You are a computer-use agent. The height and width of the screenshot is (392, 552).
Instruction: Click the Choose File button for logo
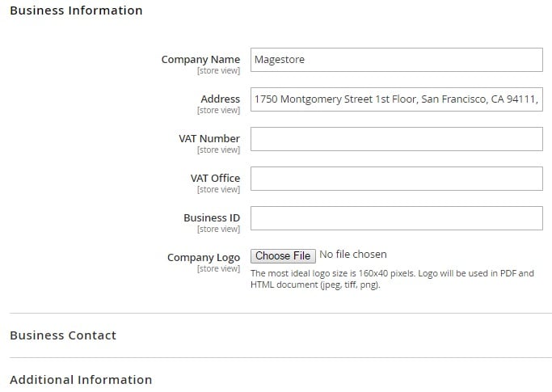pyautogui.click(x=283, y=255)
